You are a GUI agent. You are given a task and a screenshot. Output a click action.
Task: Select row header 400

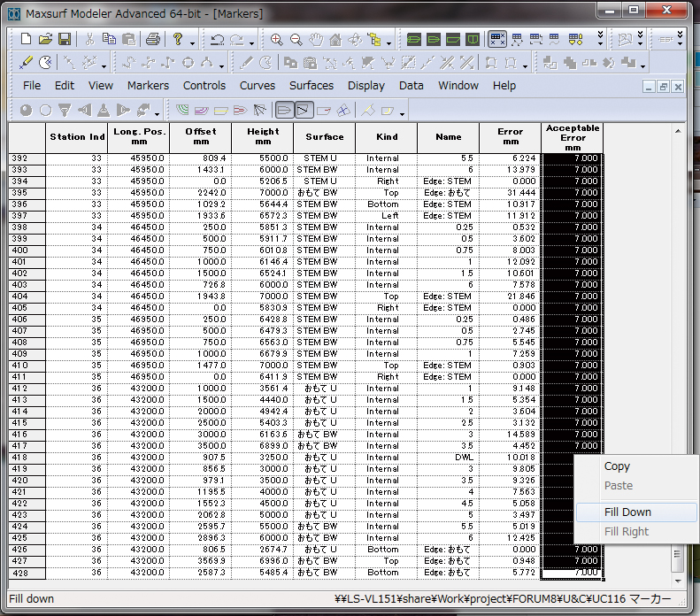(27, 250)
